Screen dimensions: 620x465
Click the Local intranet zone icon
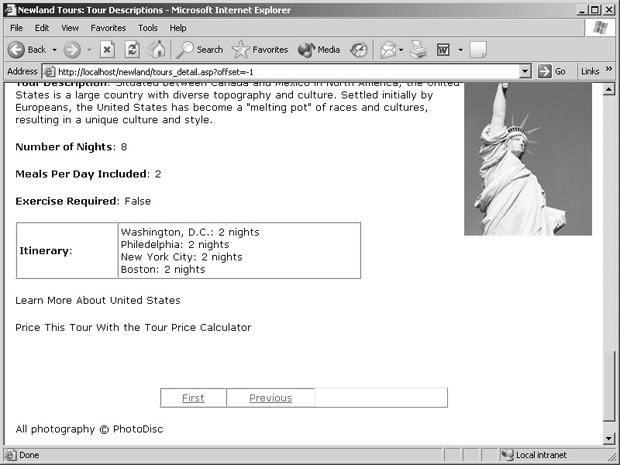tap(507, 455)
